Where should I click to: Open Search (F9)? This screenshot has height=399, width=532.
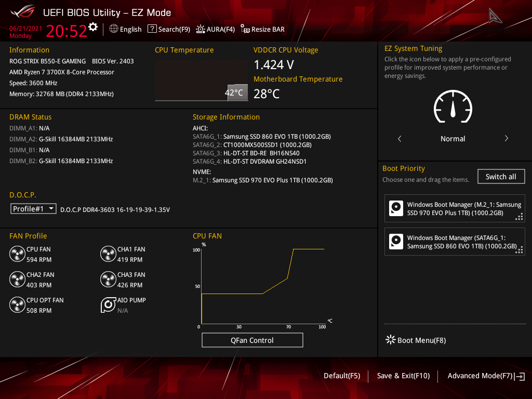point(169,29)
